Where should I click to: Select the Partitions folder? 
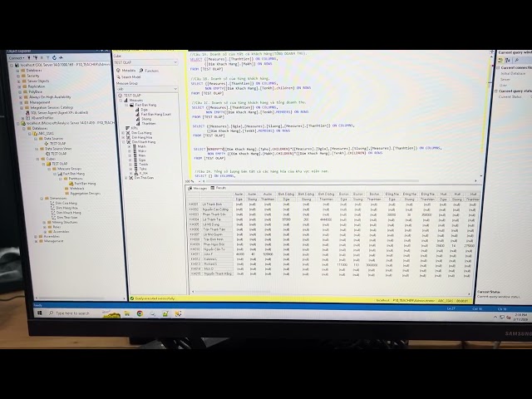click(x=72, y=179)
